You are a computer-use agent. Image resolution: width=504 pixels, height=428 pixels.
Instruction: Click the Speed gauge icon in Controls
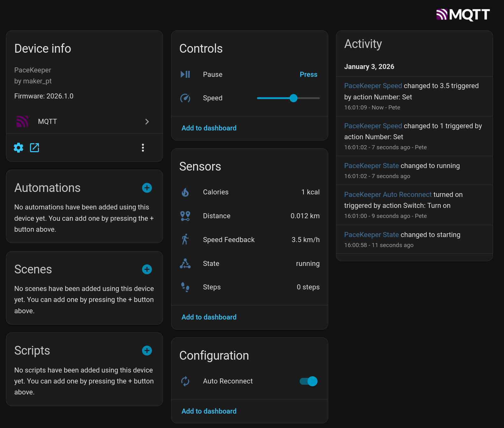185,98
